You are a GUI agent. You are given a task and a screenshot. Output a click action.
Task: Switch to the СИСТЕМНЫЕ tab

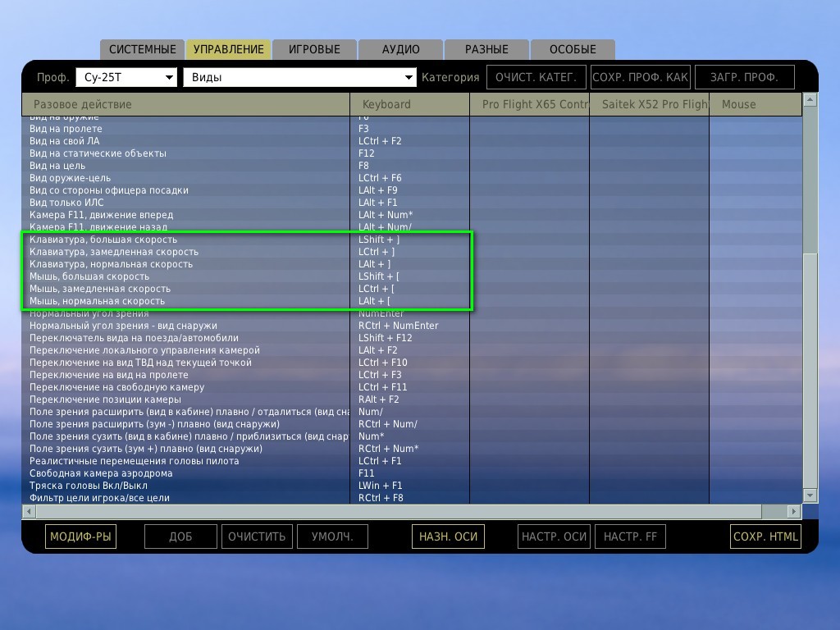click(x=143, y=49)
